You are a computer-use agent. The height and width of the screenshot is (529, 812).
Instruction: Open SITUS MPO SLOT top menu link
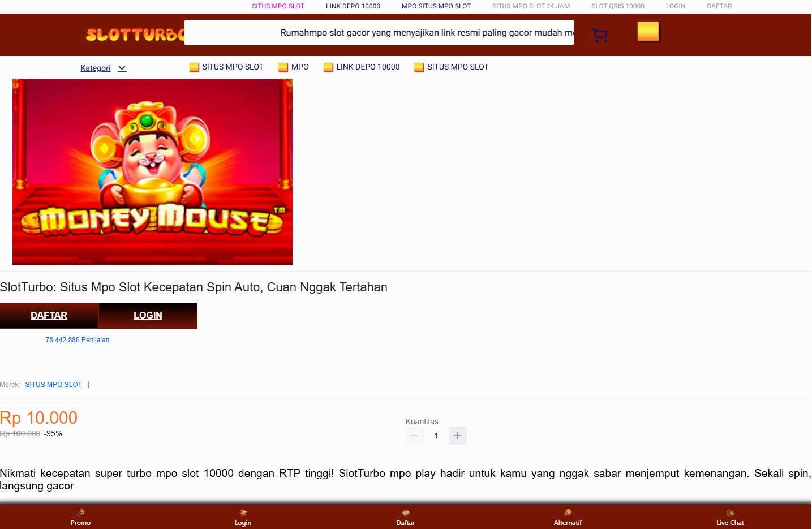(x=278, y=6)
